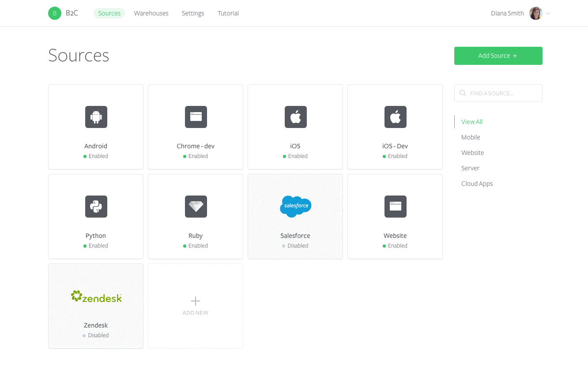The height and width of the screenshot is (365, 588).
Task: Filter sources by Website category
Action: (x=473, y=153)
